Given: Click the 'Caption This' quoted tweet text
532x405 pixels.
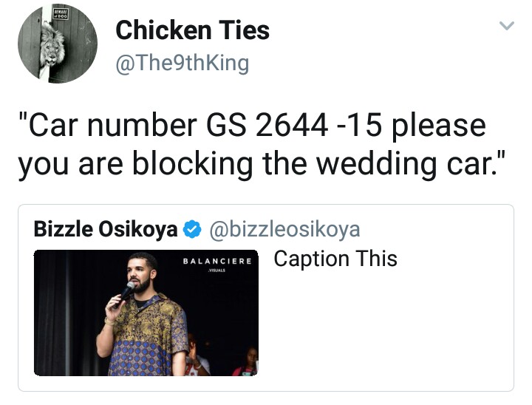Looking at the screenshot, I should [335, 259].
